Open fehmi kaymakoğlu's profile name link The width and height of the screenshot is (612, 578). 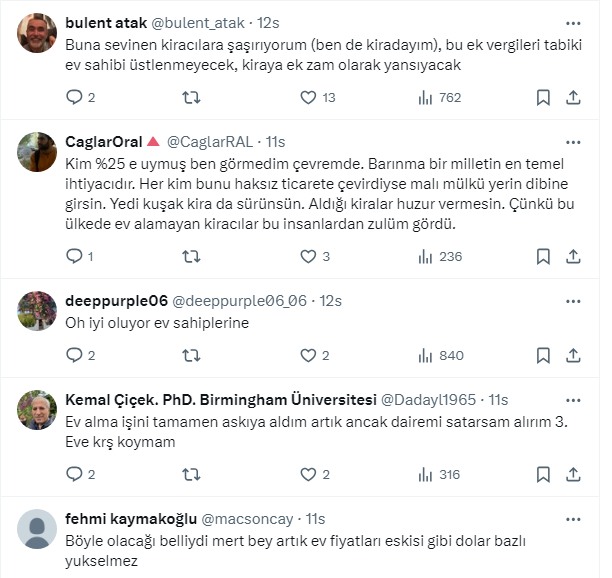point(130,519)
